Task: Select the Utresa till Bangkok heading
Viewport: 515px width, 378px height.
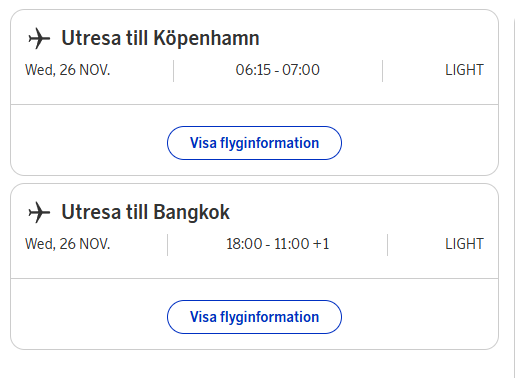Action: pyautogui.click(x=146, y=212)
